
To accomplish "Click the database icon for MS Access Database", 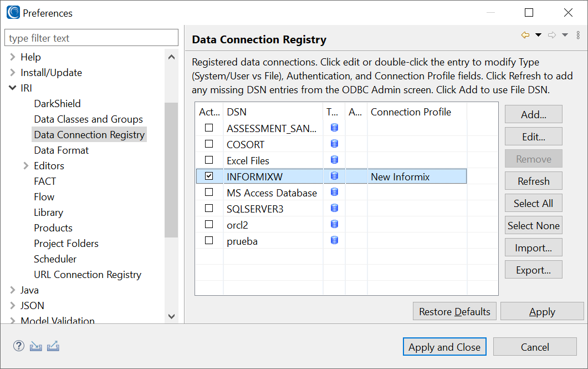I will (335, 192).
